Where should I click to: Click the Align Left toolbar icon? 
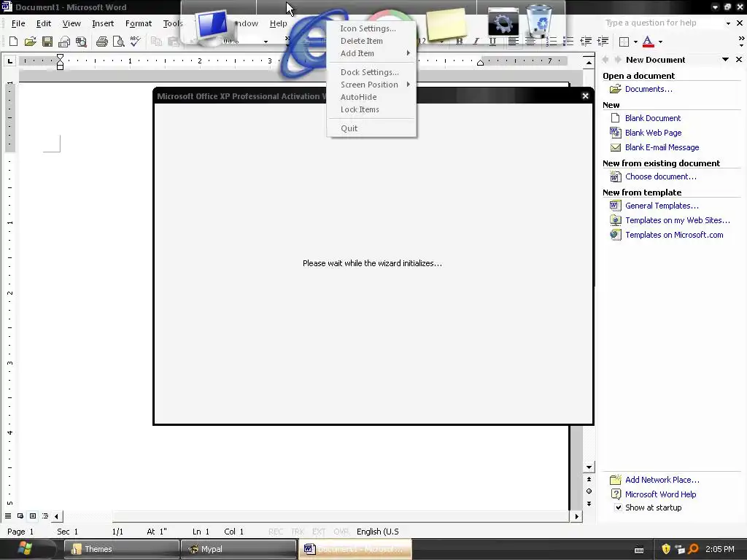(x=513, y=42)
